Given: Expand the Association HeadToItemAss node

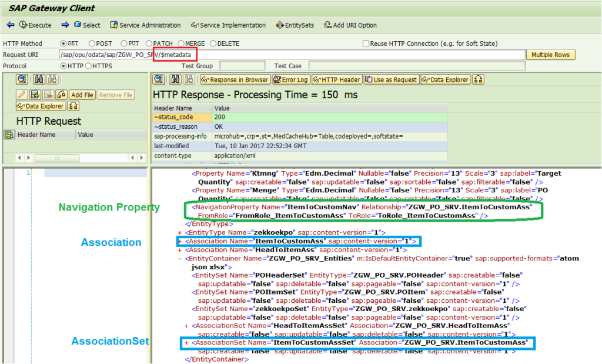Looking at the screenshot, I should pos(180,250).
